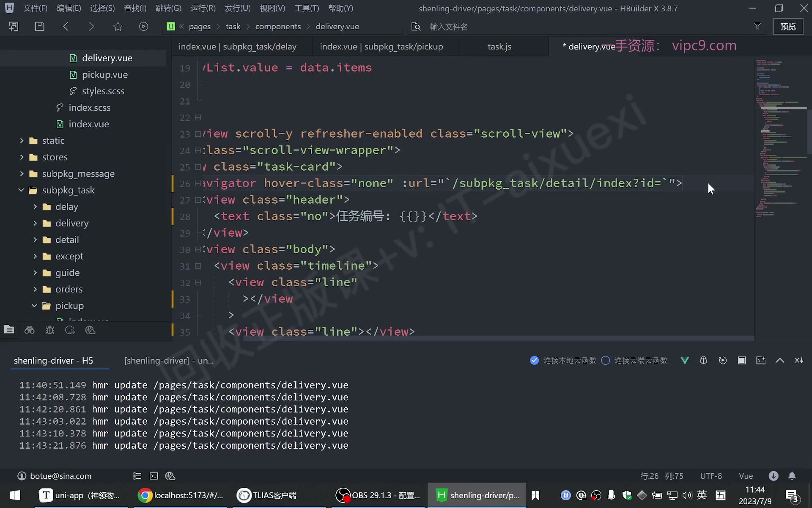This screenshot has width=812, height=508.
Task: Select 连接本地云函数 radio option
Action: click(563, 360)
